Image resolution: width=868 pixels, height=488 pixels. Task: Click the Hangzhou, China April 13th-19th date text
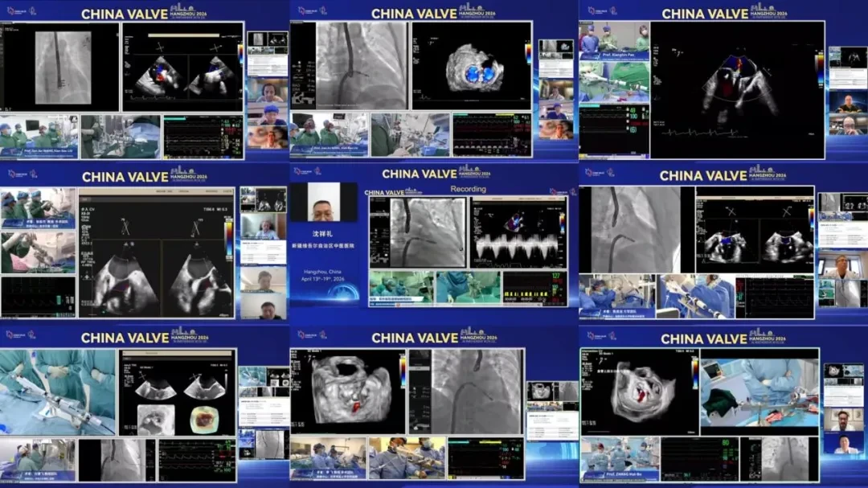pos(321,275)
